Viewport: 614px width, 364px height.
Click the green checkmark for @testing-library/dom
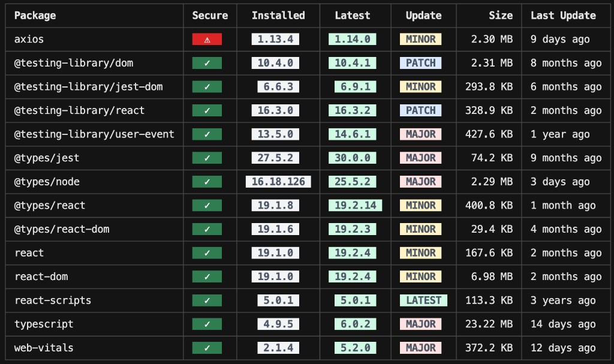(x=207, y=63)
